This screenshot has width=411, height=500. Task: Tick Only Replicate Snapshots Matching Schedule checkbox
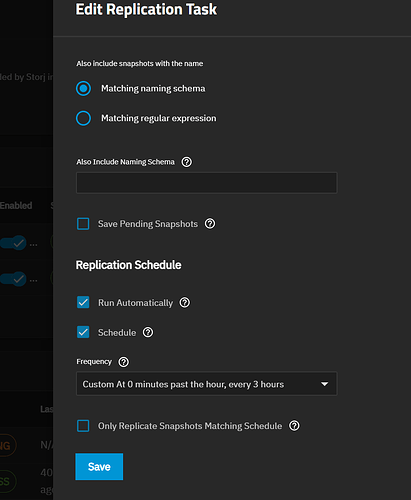click(x=83, y=426)
